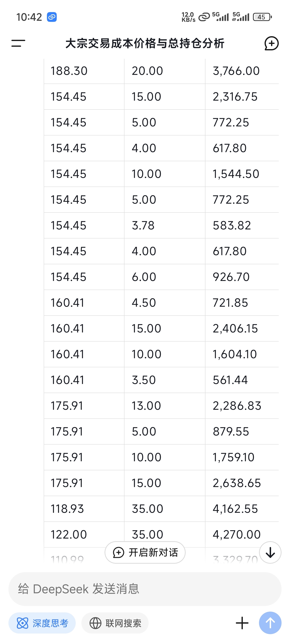Tap the 2,638.65 amount cell
Screen dimensions: 290x644
pyautogui.click(x=242, y=483)
